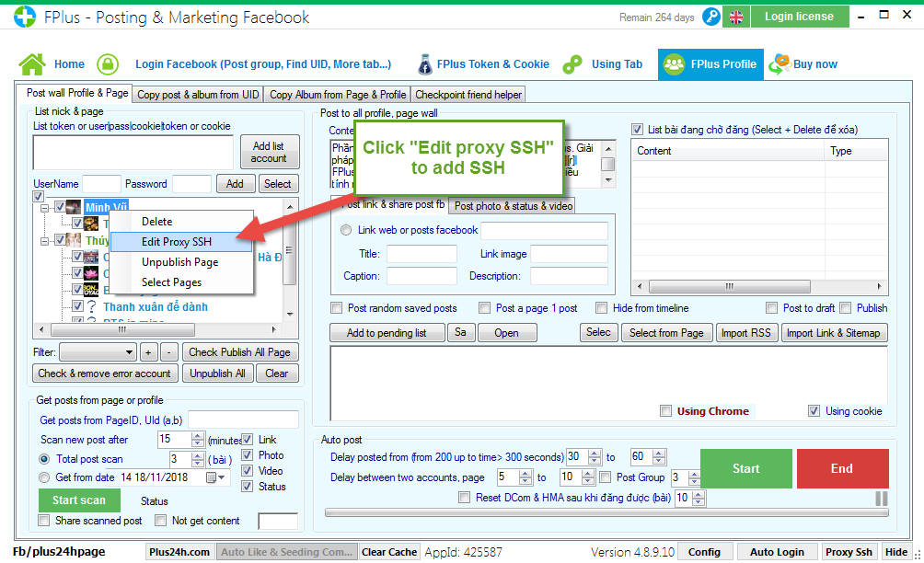Select the Total post scan radio
Image resolution: width=924 pixels, height=563 pixels.
coord(44,459)
